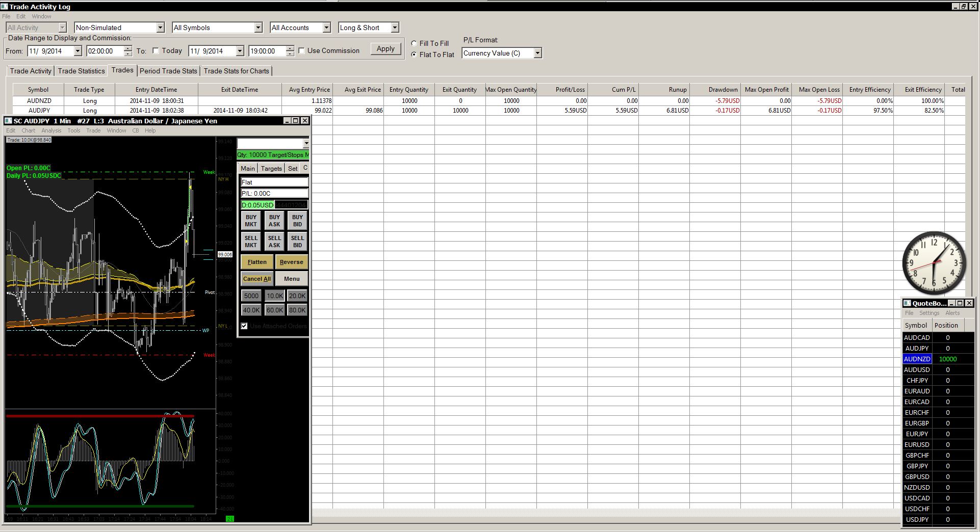The width and height of the screenshot is (980, 532).
Task: Select USDJPY in the QuoteBoard list
Action: (917, 519)
